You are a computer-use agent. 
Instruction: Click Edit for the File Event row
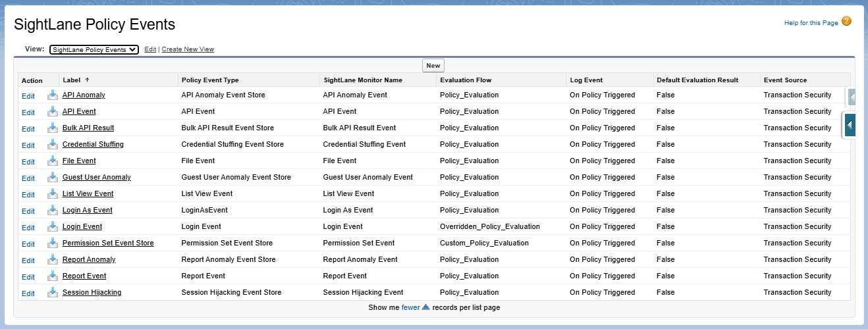pyautogui.click(x=28, y=162)
